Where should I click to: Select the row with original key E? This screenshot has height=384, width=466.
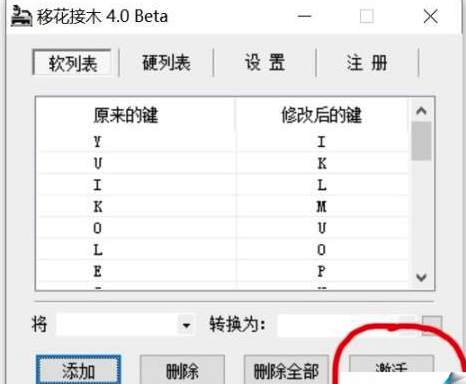[x=222, y=271]
